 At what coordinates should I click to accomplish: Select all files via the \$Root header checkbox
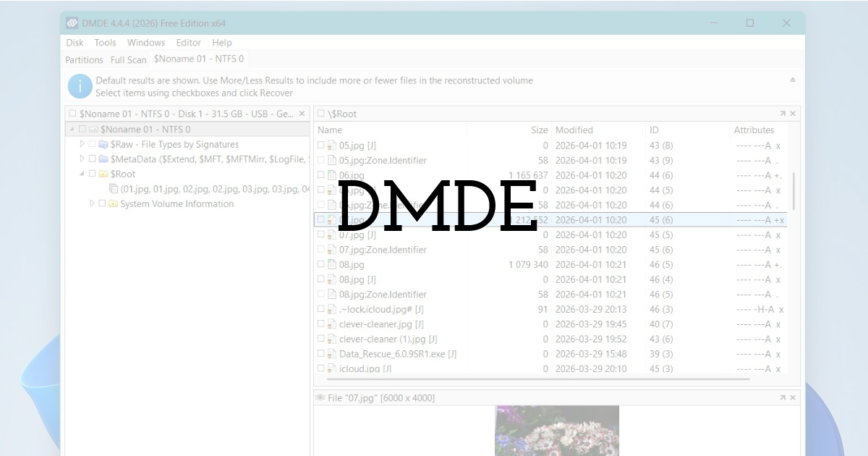[321, 113]
